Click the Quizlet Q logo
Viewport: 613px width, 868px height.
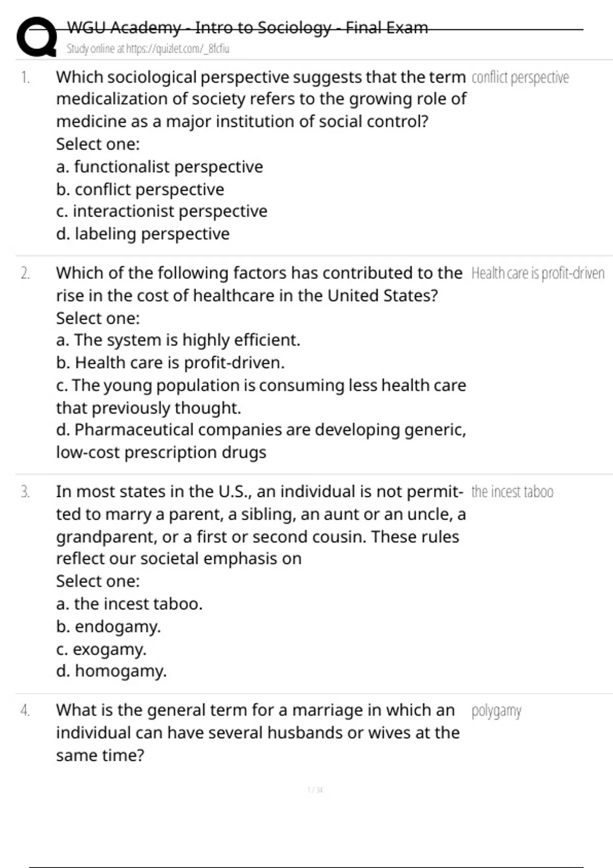[36, 37]
